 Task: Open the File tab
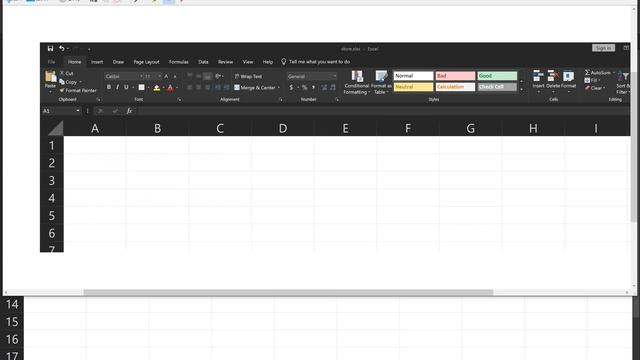(x=51, y=62)
